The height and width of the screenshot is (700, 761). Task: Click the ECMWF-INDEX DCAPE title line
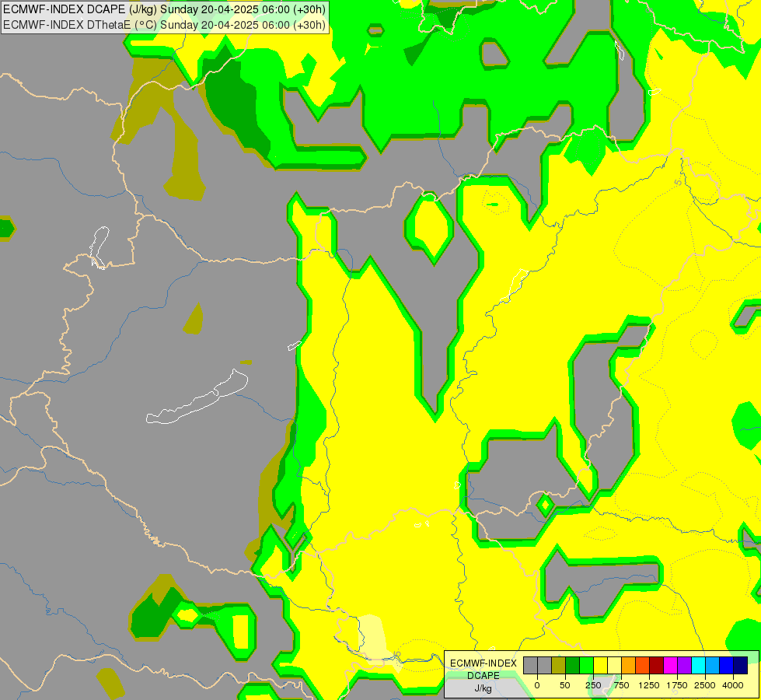(x=165, y=9)
